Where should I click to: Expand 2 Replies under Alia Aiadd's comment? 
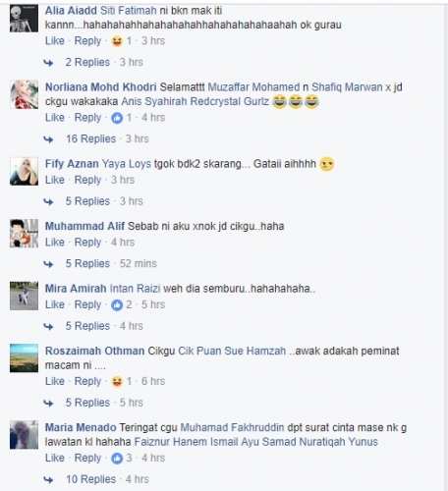pos(87,62)
